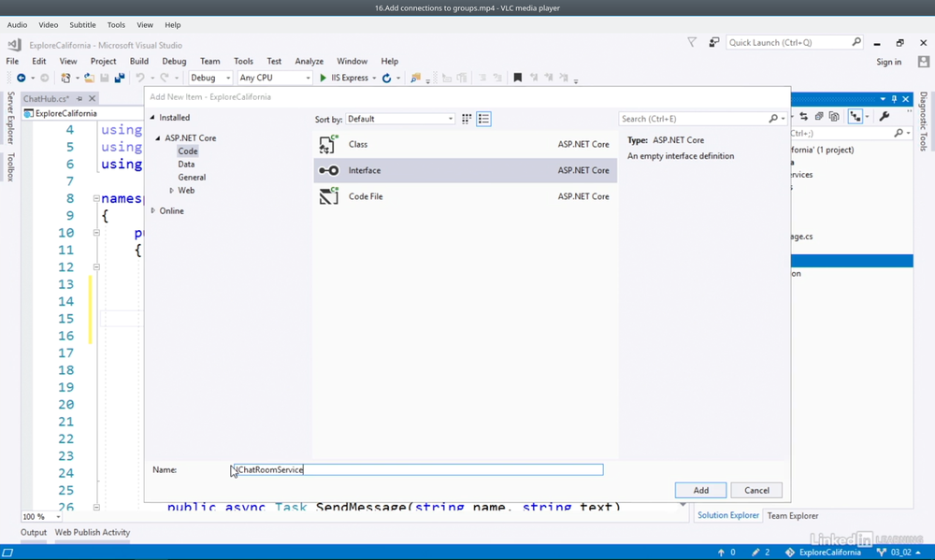This screenshot has height=560, width=935.
Task: Open the Output panel tab
Action: [34, 532]
